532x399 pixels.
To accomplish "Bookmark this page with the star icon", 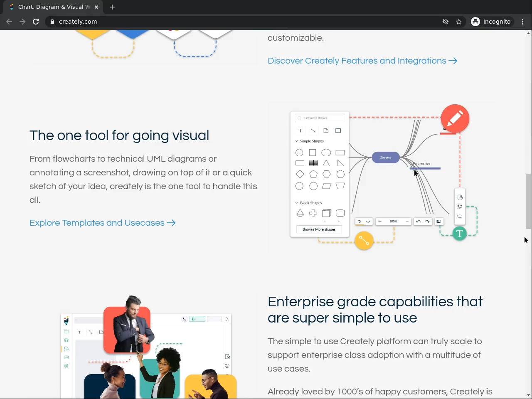I will coord(459,22).
